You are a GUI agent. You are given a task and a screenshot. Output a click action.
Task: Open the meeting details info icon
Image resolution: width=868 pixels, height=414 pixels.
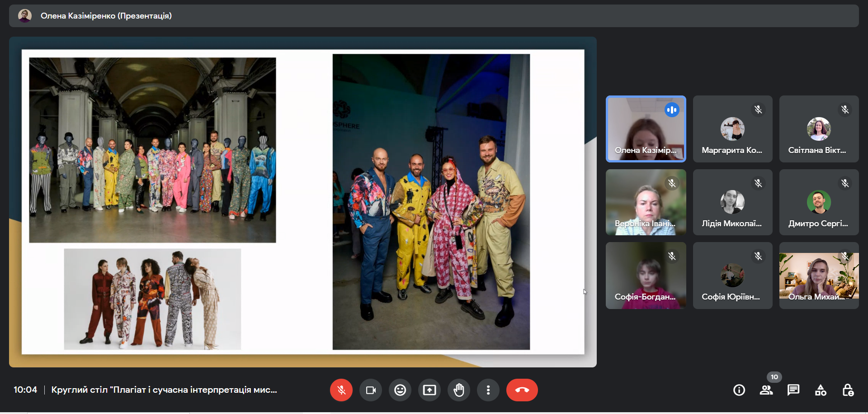click(739, 390)
